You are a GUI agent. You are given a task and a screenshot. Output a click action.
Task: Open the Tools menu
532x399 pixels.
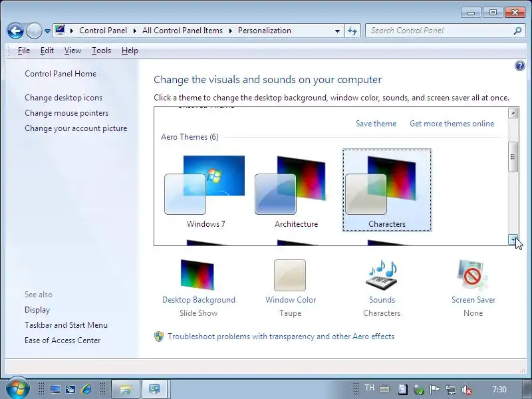[101, 51]
